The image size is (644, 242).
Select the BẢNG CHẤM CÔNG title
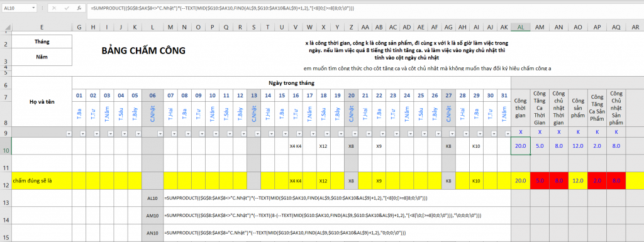coord(143,51)
